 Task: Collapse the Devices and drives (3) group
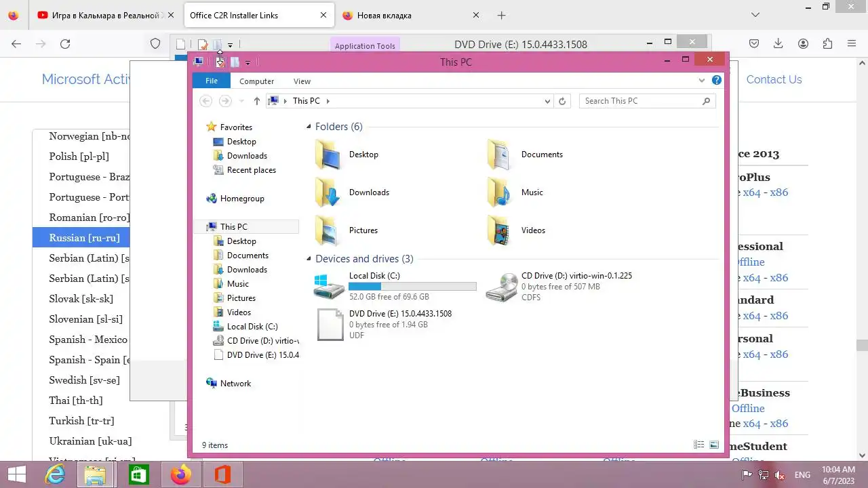tap(309, 259)
